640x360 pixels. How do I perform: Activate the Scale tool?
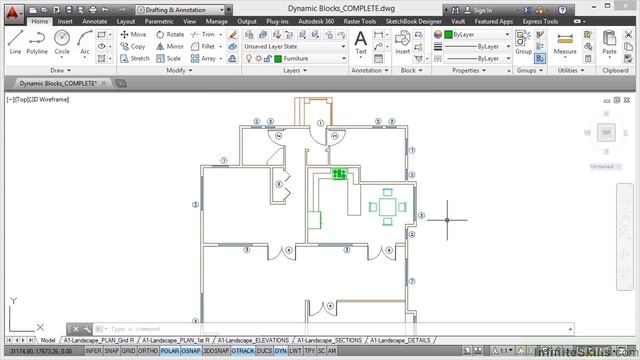(168, 58)
